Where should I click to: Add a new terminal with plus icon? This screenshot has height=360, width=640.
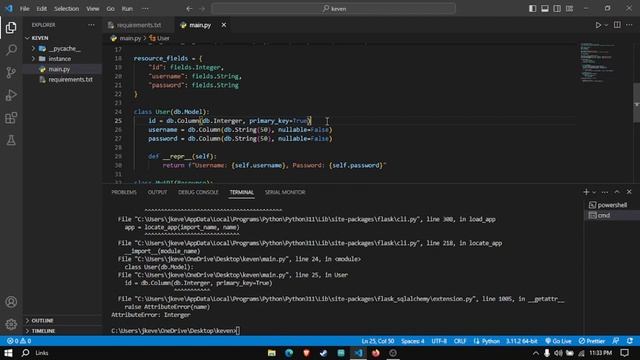[586, 192]
